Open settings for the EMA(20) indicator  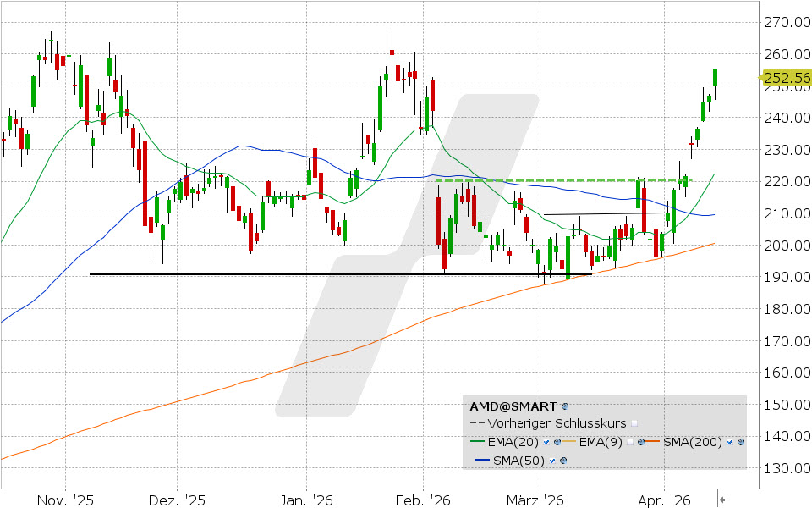(557, 442)
